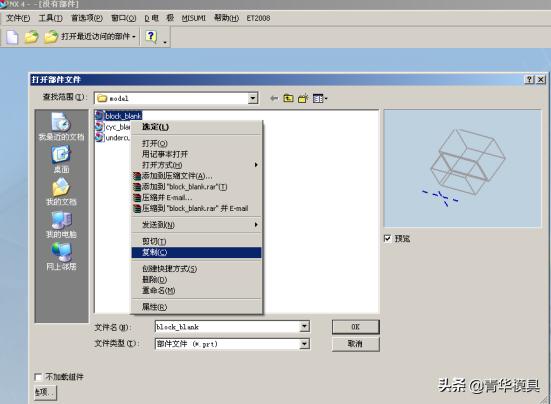Open the view menu icon in dialog
The height and width of the screenshot is (404, 551).
coord(320,99)
